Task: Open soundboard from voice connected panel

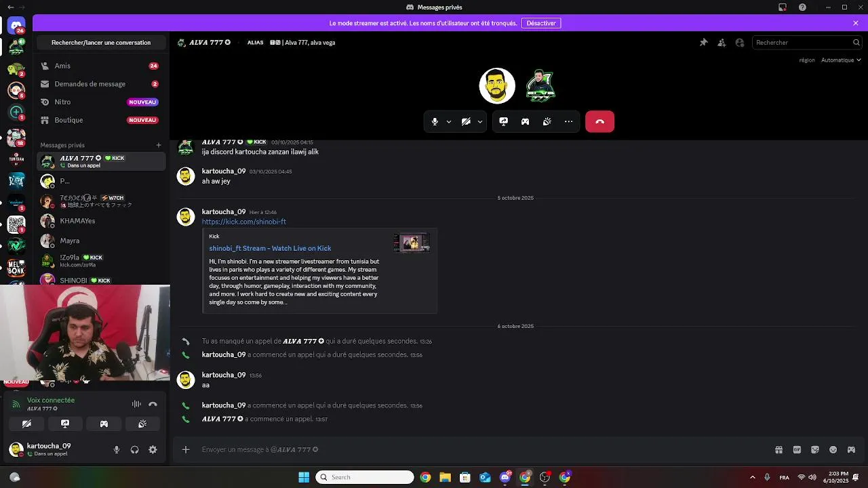Action: click(x=142, y=424)
